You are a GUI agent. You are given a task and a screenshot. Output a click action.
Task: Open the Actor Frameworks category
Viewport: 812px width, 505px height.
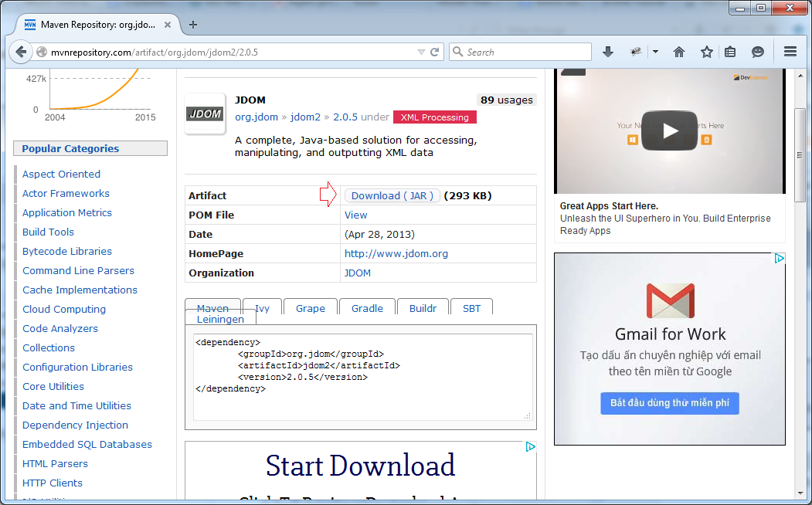[x=66, y=193]
